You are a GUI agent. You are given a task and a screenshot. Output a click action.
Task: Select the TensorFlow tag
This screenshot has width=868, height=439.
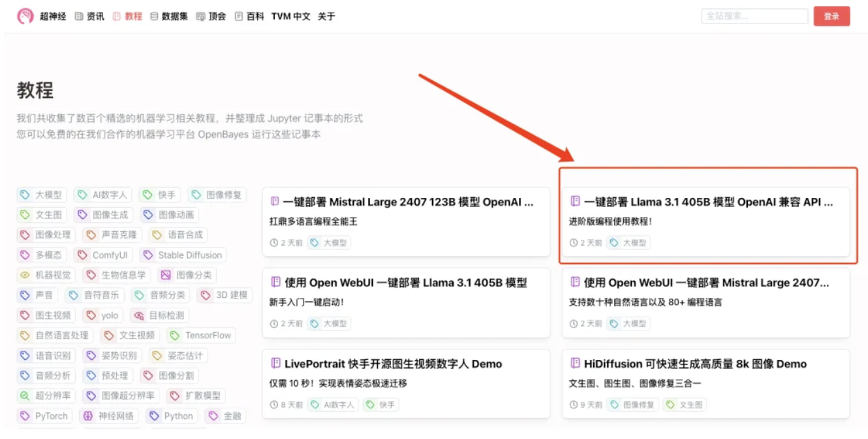tap(201, 336)
